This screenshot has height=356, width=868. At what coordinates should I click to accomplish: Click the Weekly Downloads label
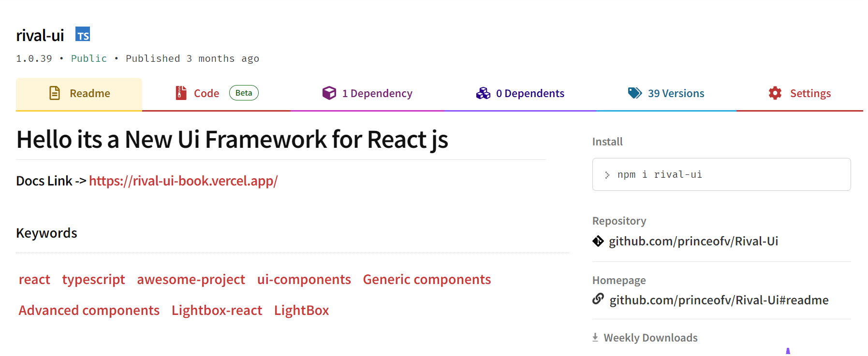point(650,338)
